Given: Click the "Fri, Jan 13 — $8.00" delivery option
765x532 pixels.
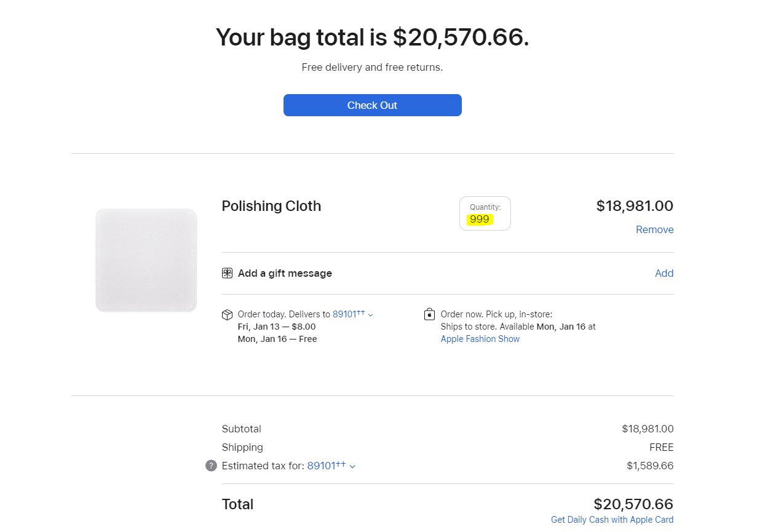Looking at the screenshot, I should point(277,327).
